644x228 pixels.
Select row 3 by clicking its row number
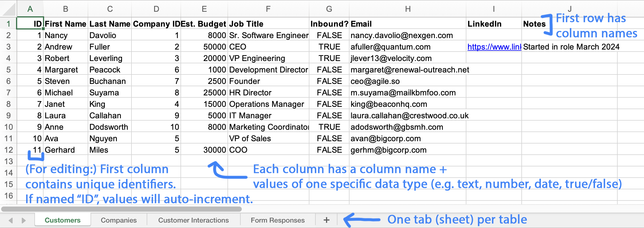(9, 46)
